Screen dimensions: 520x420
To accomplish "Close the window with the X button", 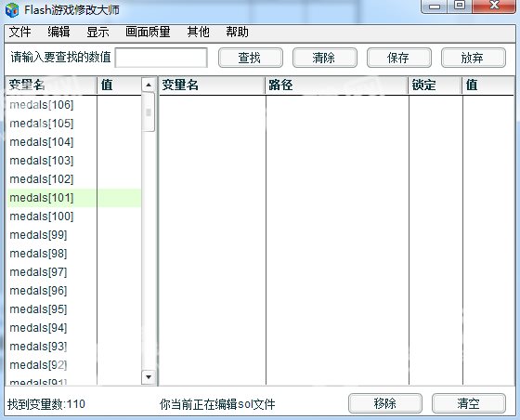I will pyautogui.click(x=494, y=6).
